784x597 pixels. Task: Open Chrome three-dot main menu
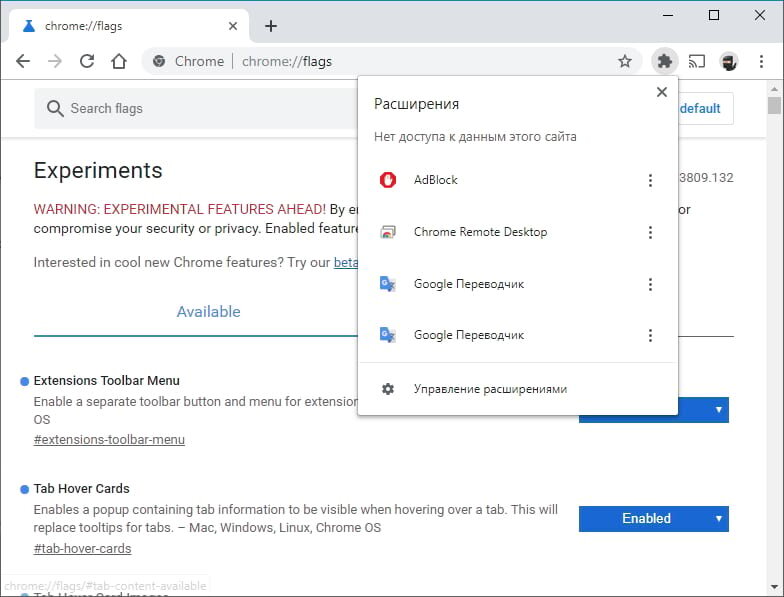click(761, 62)
